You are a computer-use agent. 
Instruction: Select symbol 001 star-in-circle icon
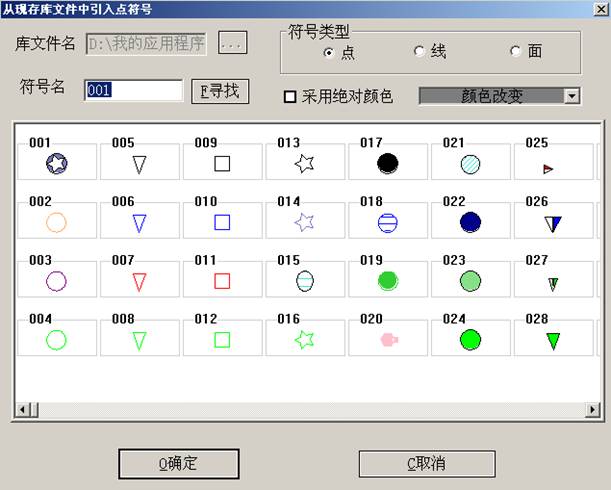coord(57,164)
